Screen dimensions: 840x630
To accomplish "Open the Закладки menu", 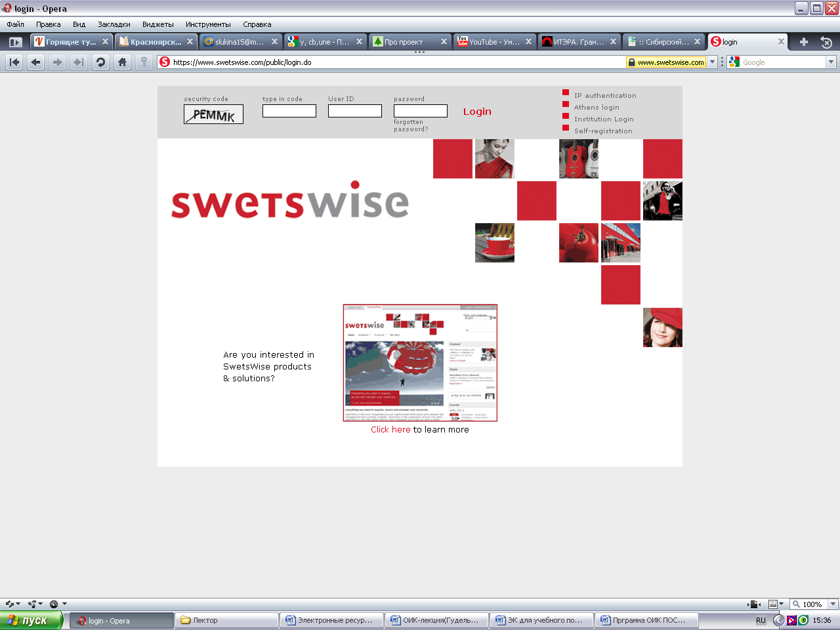I will click(x=114, y=24).
